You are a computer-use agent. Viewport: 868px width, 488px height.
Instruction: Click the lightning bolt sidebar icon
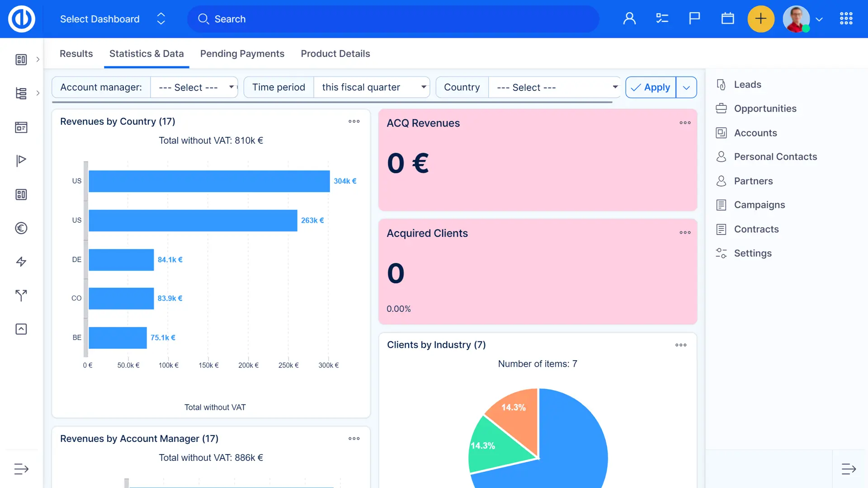[x=21, y=262]
